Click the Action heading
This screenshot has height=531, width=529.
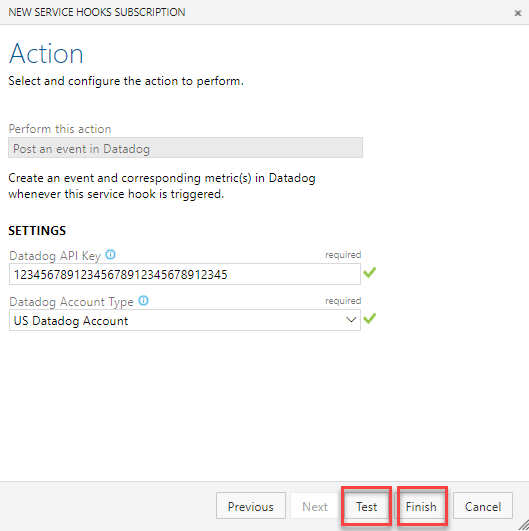pyautogui.click(x=46, y=54)
